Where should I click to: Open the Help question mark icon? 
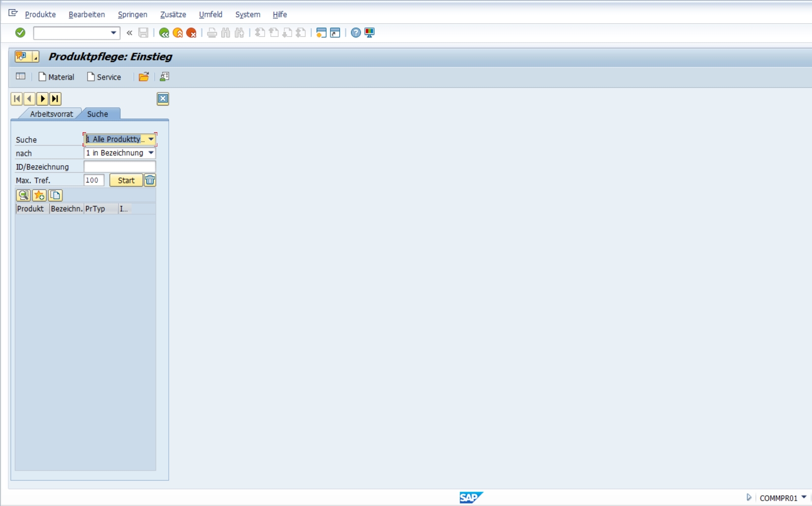[356, 33]
